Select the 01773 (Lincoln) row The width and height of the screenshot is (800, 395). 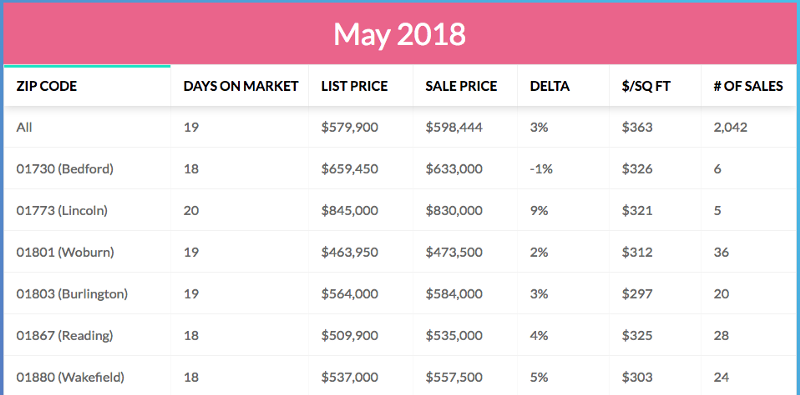(x=399, y=210)
